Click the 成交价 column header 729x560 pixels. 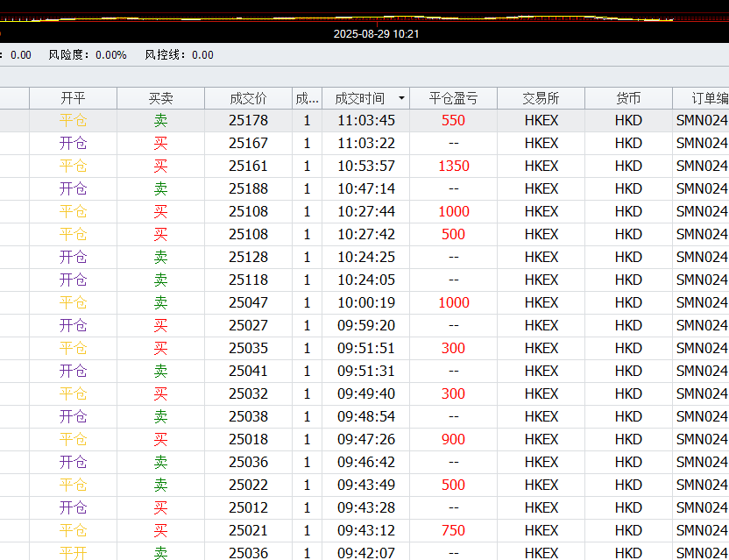(x=248, y=99)
